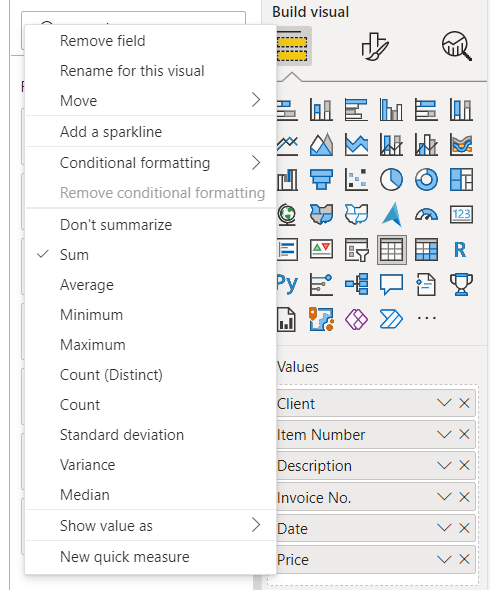Image resolution: width=490 pixels, height=590 pixels.
Task: Expand the Conditional formatting submenu arrow
Action: click(256, 163)
